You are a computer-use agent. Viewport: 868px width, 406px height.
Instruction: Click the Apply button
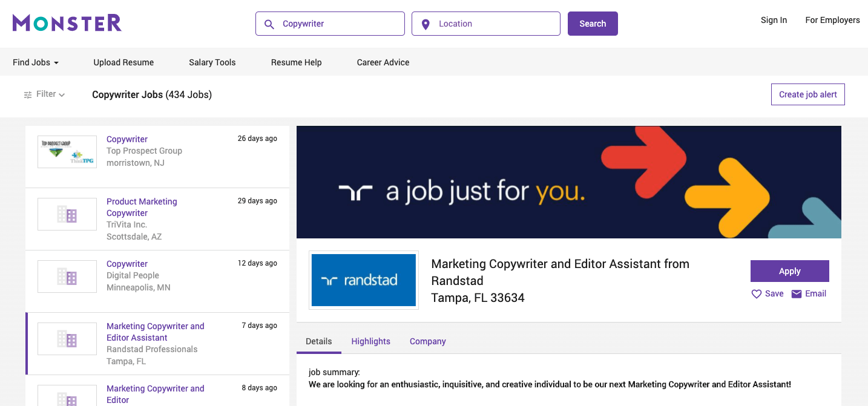(x=790, y=271)
